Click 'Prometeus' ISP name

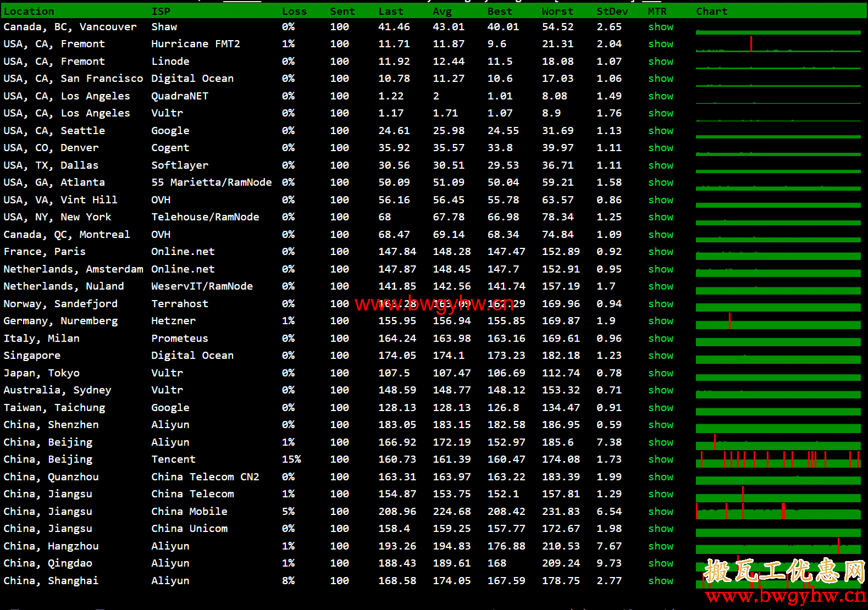180,339
